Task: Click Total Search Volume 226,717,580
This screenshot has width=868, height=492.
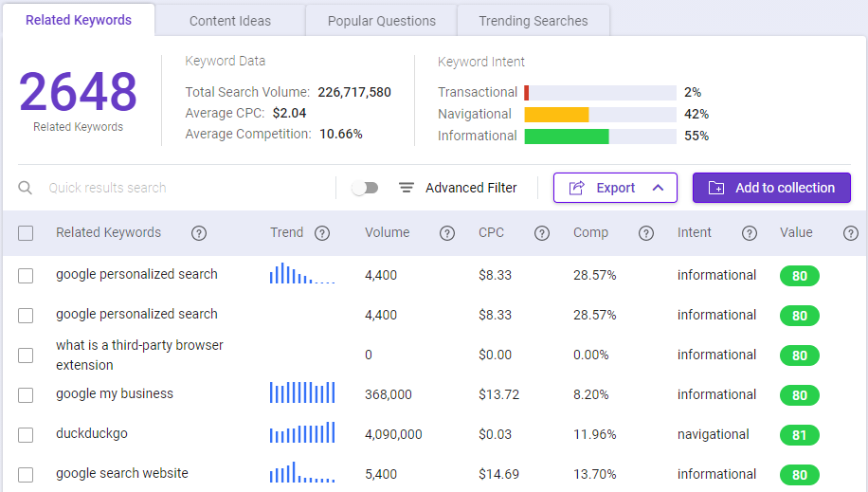Action: tap(354, 92)
